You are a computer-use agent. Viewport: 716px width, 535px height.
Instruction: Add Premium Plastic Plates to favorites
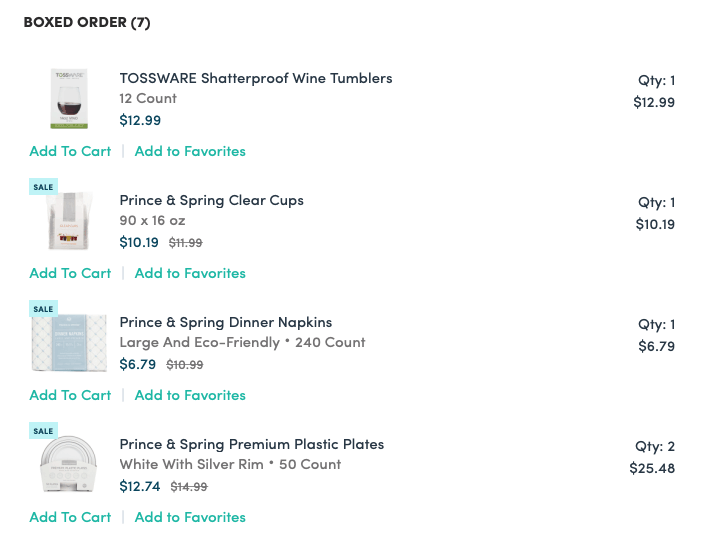click(x=190, y=517)
